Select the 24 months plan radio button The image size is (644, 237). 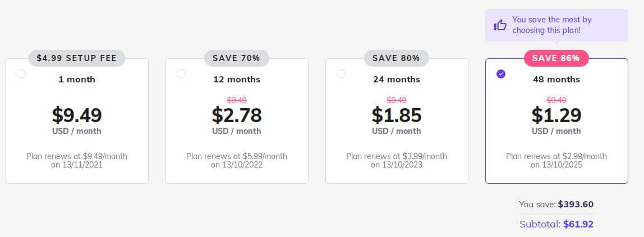pyautogui.click(x=341, y=74)
